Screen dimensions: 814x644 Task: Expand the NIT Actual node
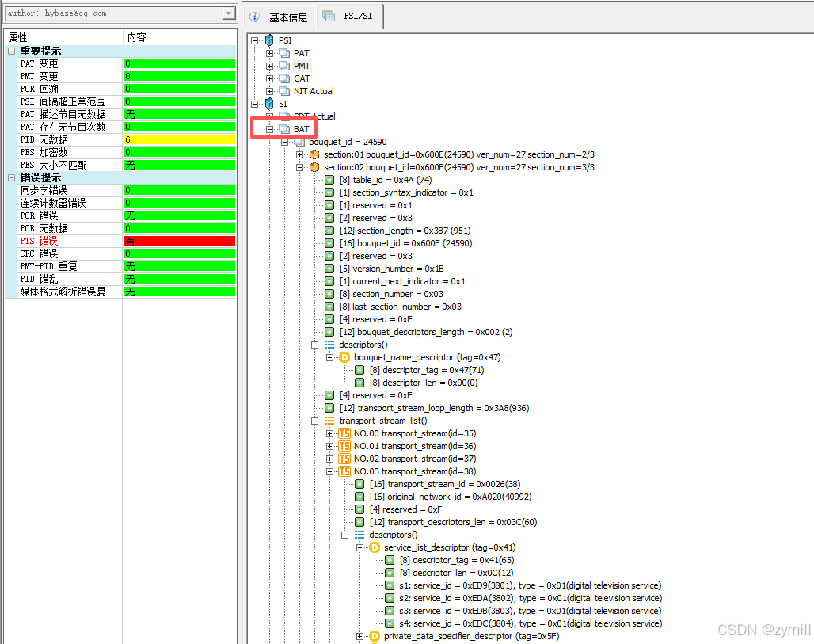pyautogui.click(x=269, y=91)
